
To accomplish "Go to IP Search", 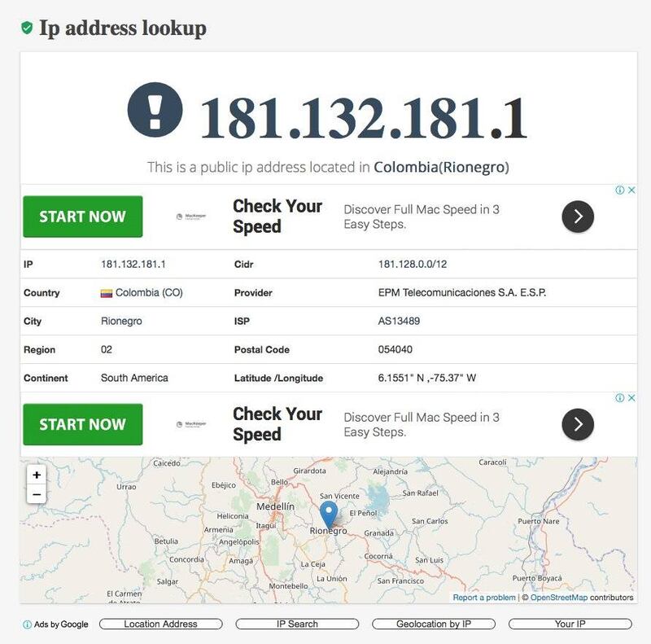I will [297, 624].
